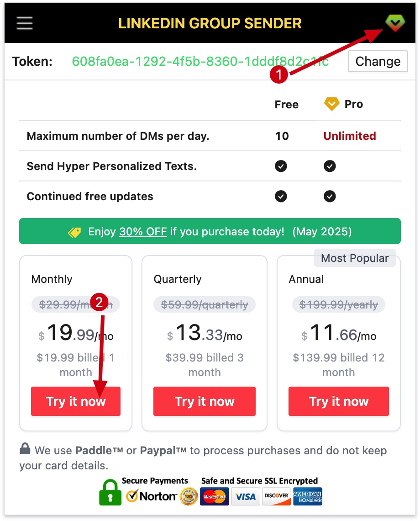The width and height of the screenshot is (420, 521).
Task: Click the American Express logo
Action: [307, 496]
